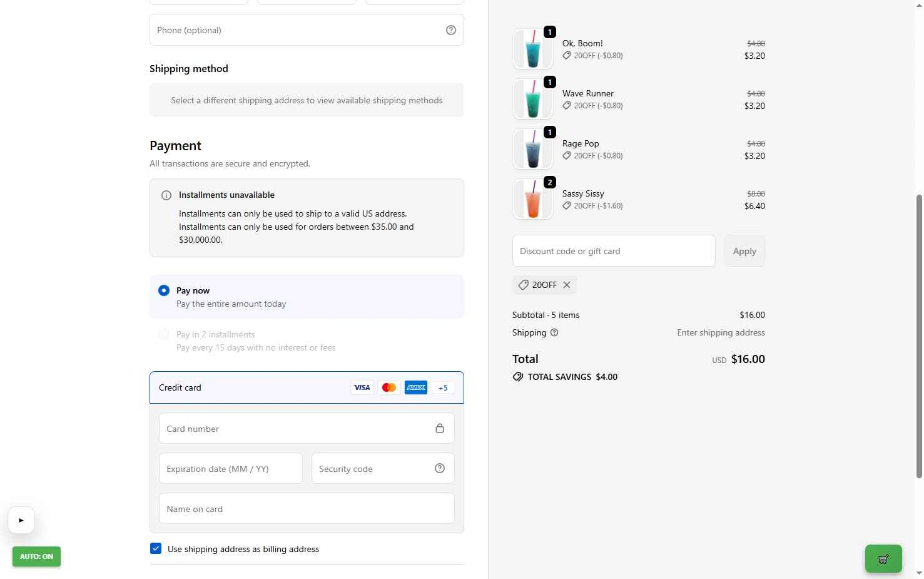This screenshot has height=579, width=924.
Task: Remove the 20OFF discount code
Action: tap(567, 285)
